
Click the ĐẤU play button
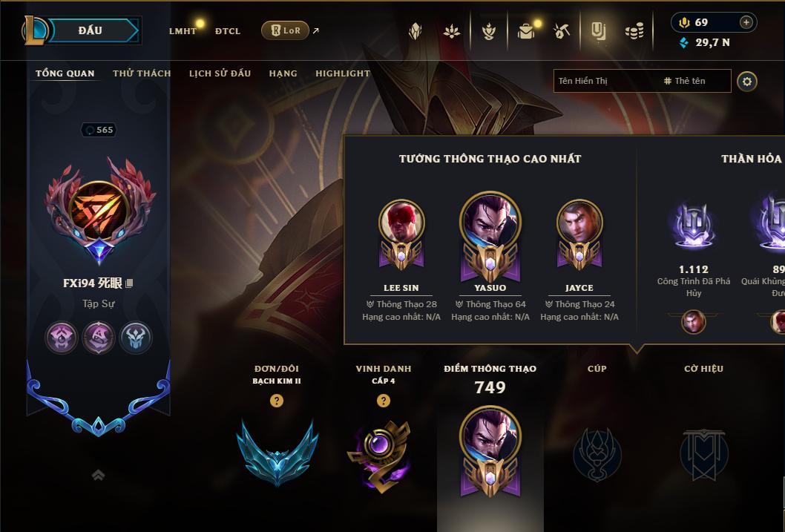click(90, 30)
